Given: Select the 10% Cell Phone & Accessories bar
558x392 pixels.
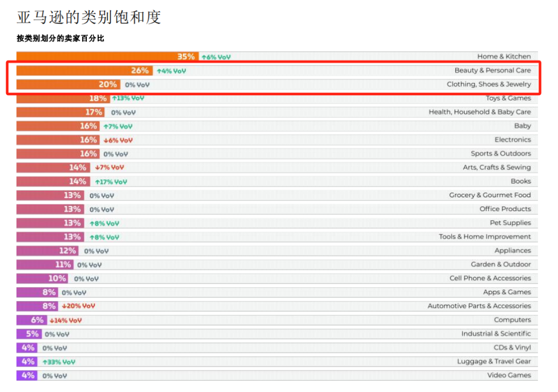Looking at the screenshot, I should click(42, 278).
